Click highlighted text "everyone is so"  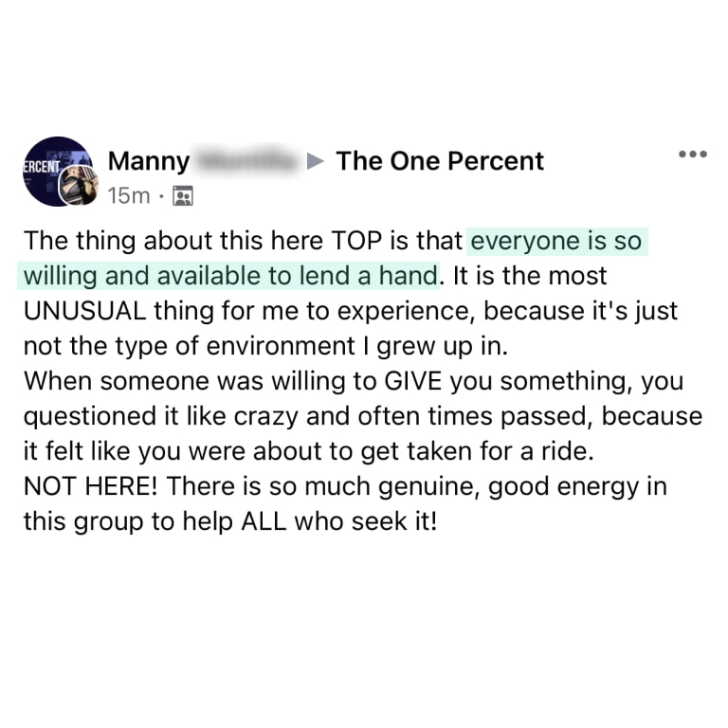tap(555, 241)
